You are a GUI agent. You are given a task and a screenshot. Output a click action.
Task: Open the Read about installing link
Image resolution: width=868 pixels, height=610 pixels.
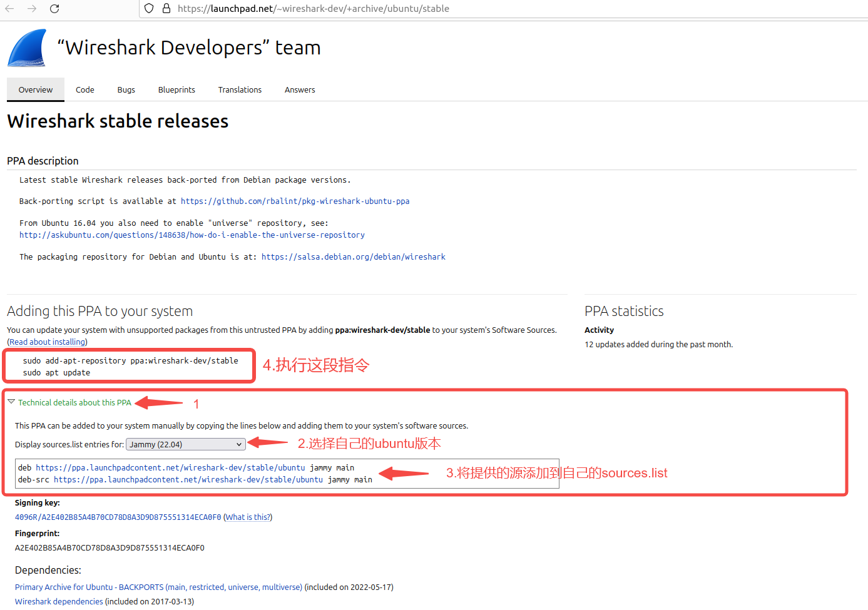tap(48, 342)
